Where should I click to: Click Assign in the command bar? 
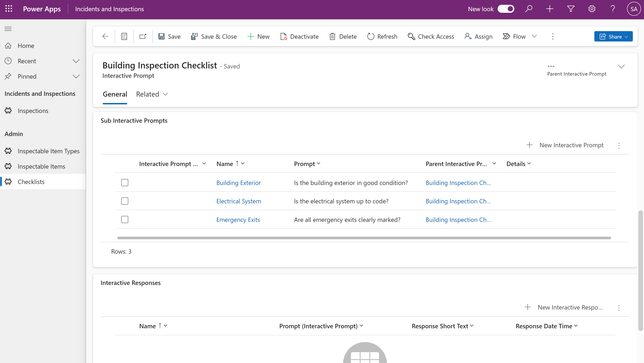click(478, 37)
